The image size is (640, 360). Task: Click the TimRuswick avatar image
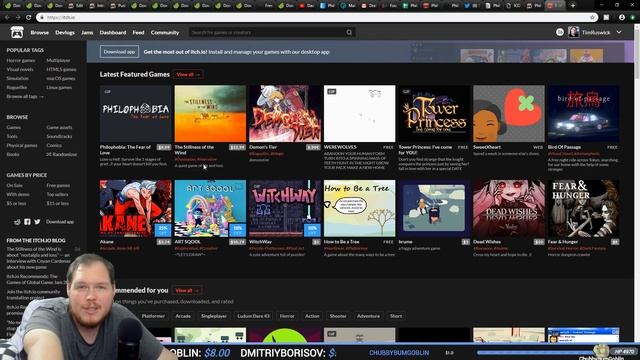click(x=573, y=32)
